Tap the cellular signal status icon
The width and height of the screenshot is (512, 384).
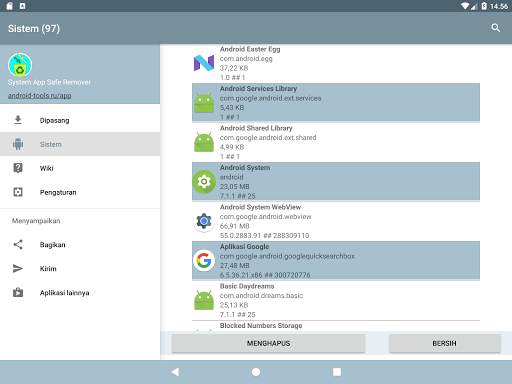pyautogui.click(x=474, y=6)
